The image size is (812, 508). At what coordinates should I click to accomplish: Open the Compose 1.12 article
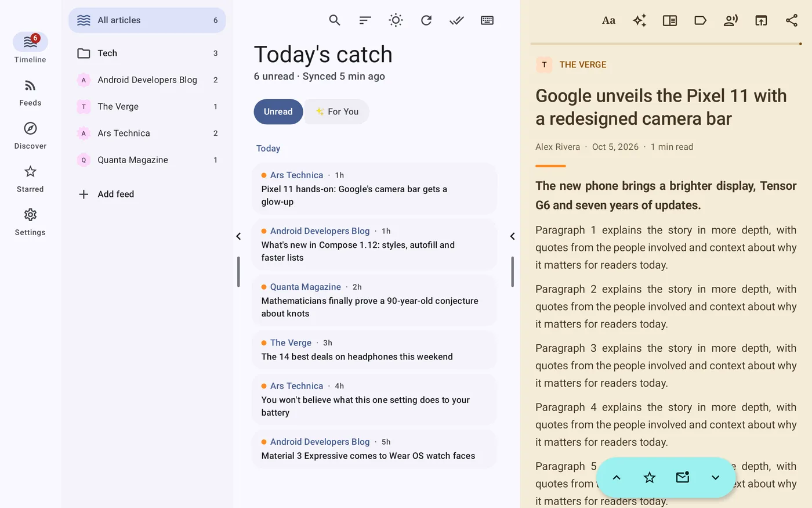(375, 244)
